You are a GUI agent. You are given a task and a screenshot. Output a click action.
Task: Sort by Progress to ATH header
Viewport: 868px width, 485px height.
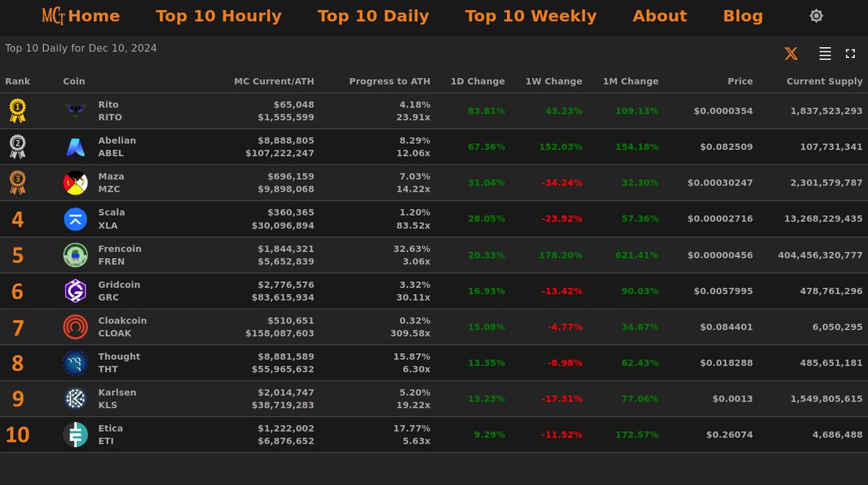[x=390, y=81]
